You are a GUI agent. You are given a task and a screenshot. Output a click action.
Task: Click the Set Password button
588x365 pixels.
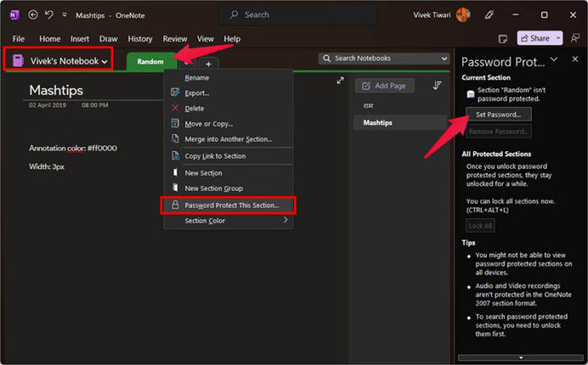coord(498,114)
